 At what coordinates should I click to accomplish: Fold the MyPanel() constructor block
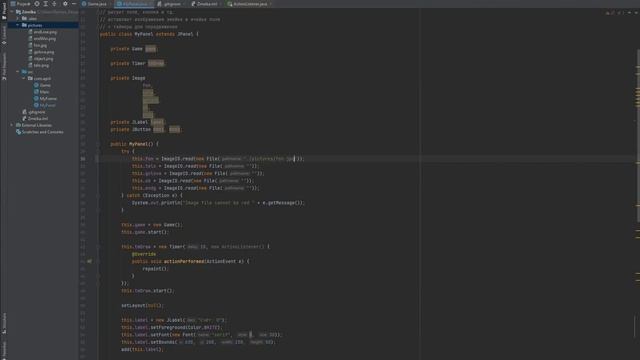point(98,144)
